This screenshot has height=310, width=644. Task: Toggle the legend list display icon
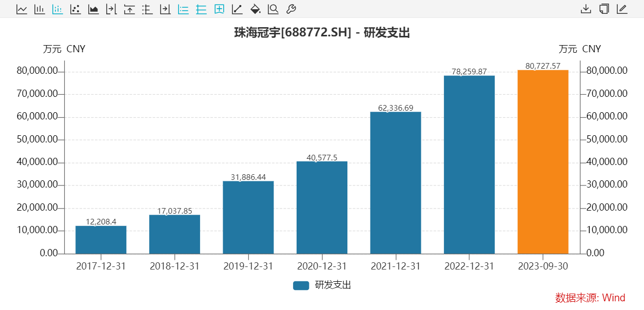click(183, 9)
